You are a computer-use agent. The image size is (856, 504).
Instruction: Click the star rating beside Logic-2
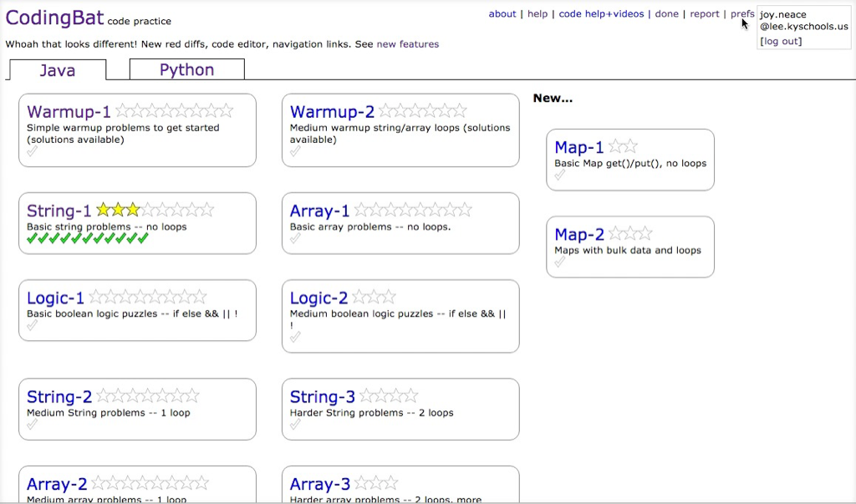tap(374, 298)
